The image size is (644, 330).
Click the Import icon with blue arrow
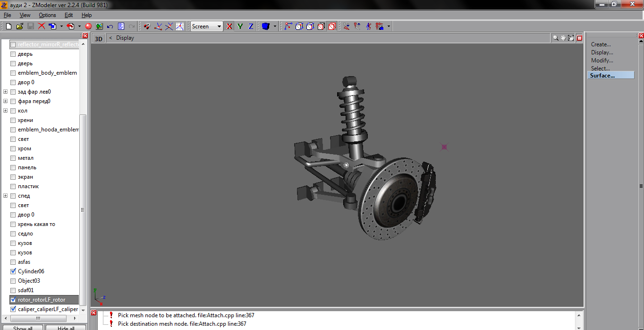[52, 26]
